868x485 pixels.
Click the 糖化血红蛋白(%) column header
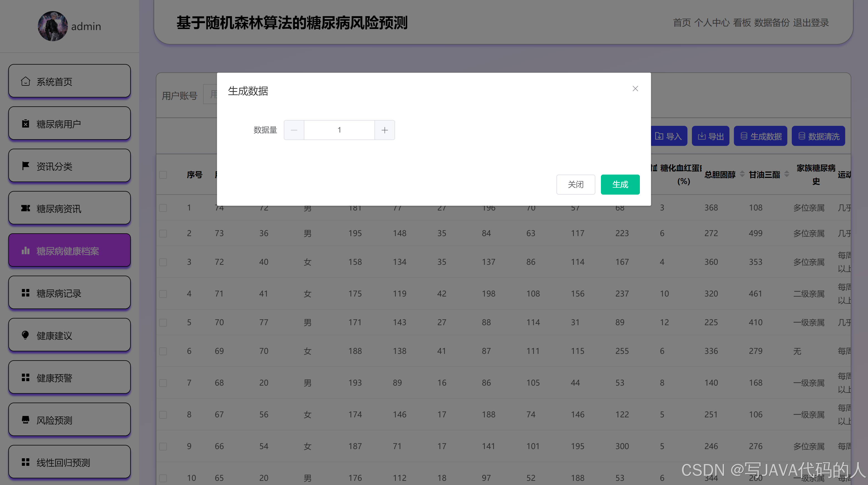(681, 174)
